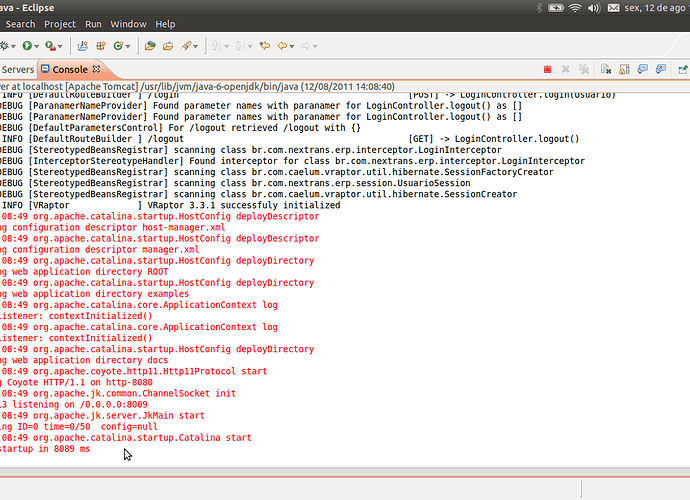Click the Bluetooth indicator in system tray
This screenshot has height=500, width=690.
(x=539, y=8)
